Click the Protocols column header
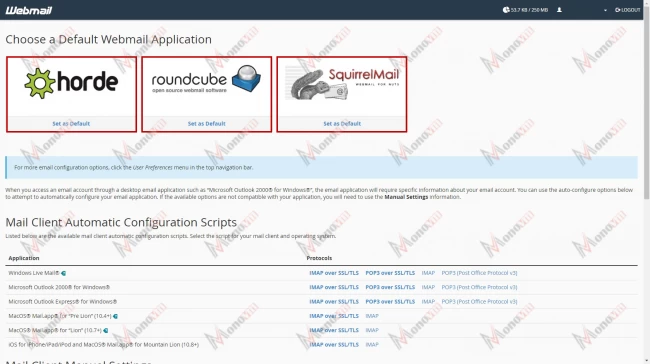Screen dimensions: 650x364 pyautogui.click(x=319, y=258)
